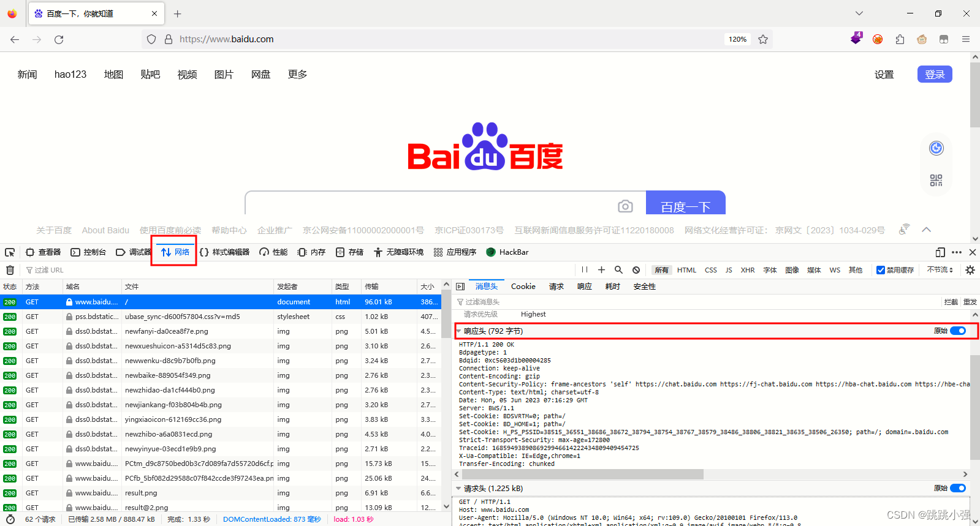The width and height of the screenshot is (980, 526).
Task: Click the element picker icon in DevTools
Action: pos(10,252)
